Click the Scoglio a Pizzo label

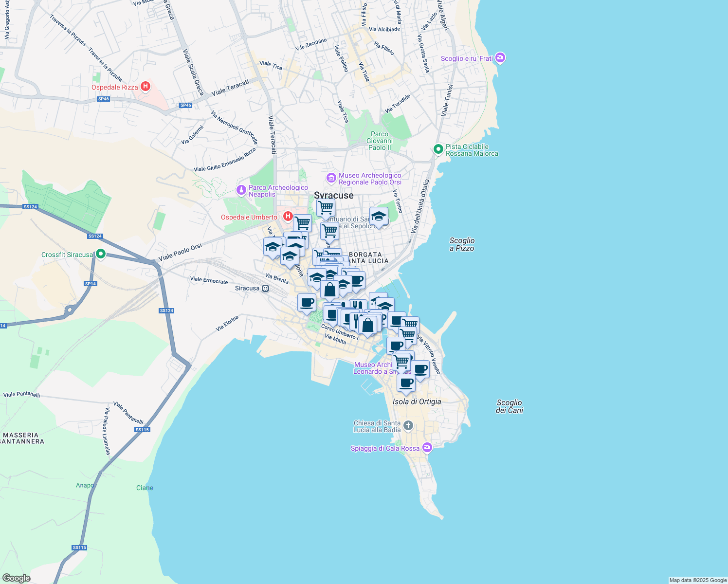pyautogui.click(x=462, y=244)
